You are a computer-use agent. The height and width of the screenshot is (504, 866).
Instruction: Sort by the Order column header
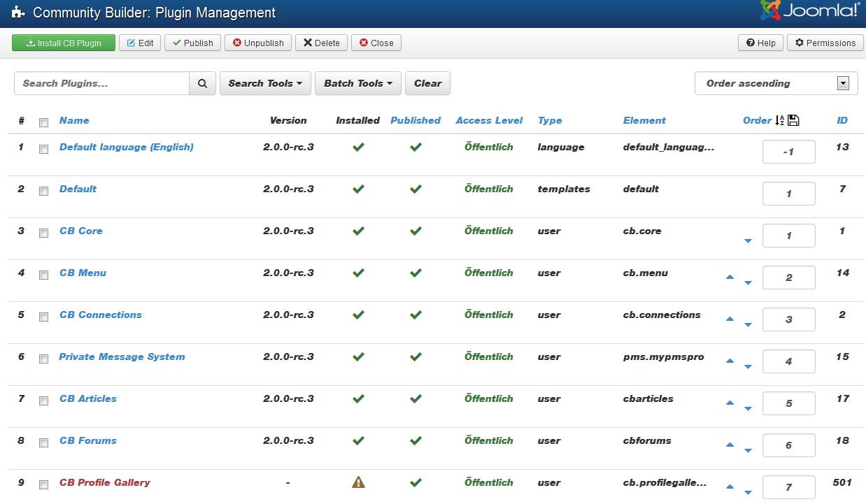pyautogui.click(x=758, y=120)
